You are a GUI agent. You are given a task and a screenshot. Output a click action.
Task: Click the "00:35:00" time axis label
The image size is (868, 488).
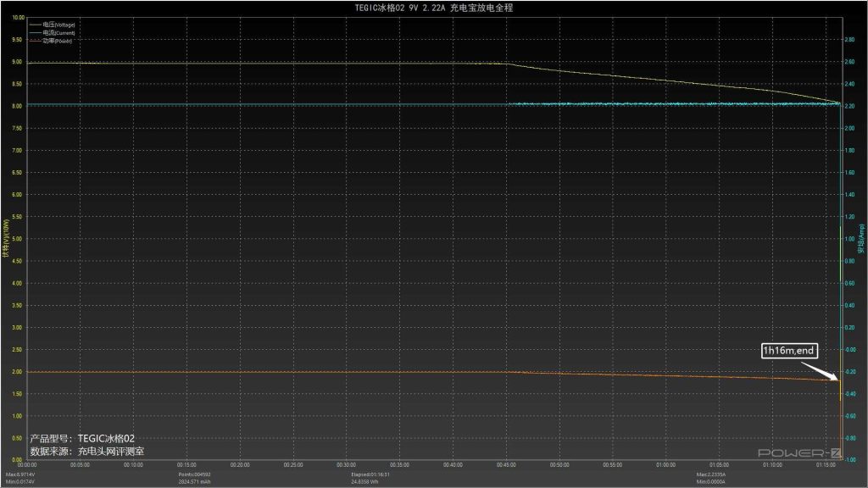399,465
